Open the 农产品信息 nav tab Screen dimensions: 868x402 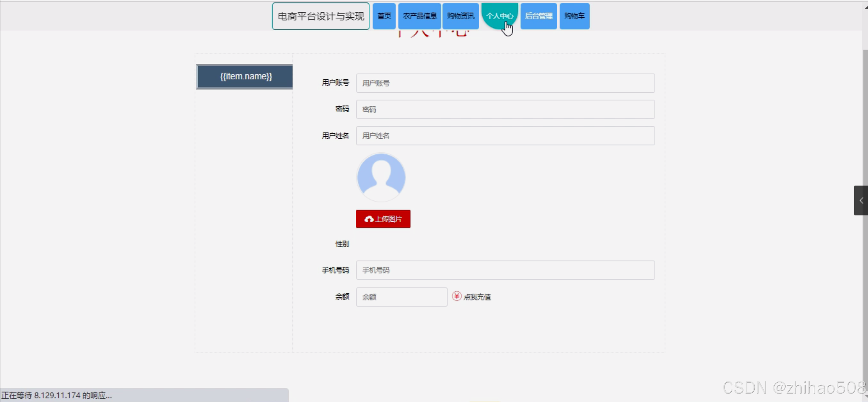420,16
